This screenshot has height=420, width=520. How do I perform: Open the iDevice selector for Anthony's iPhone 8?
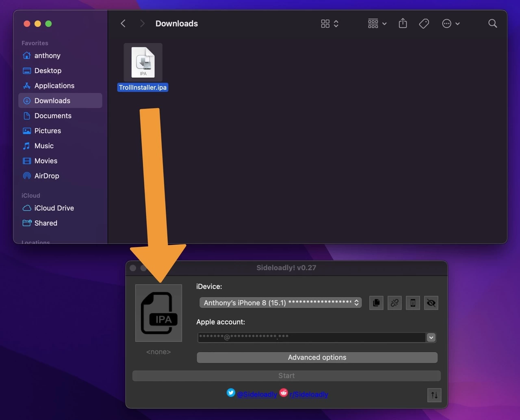click(x=280, y=303)
